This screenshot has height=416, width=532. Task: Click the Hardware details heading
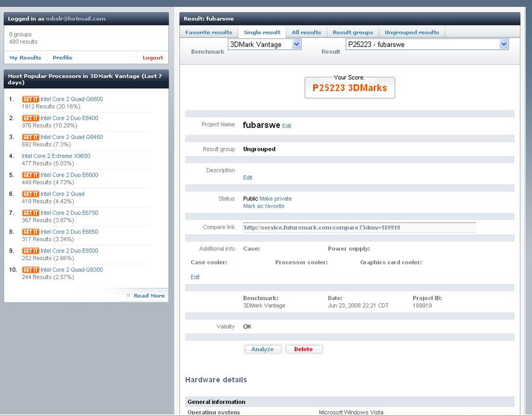pos(216,380)
